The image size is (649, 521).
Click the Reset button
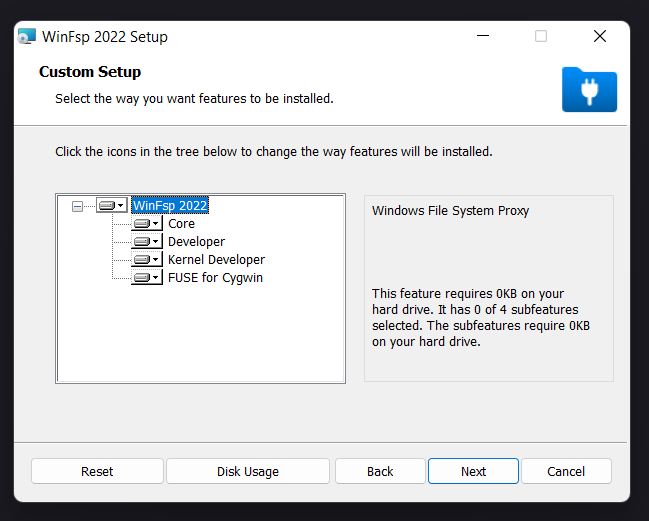[x=97, y=471]
